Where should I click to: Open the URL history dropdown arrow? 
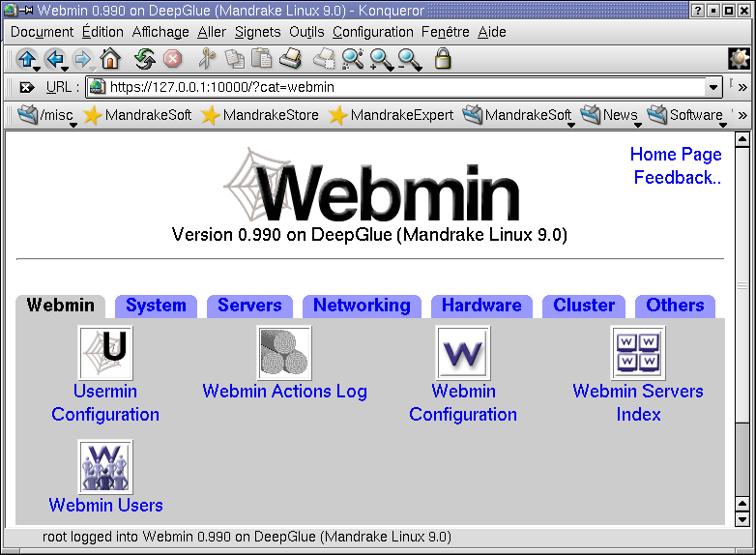[x=713, y=87]
